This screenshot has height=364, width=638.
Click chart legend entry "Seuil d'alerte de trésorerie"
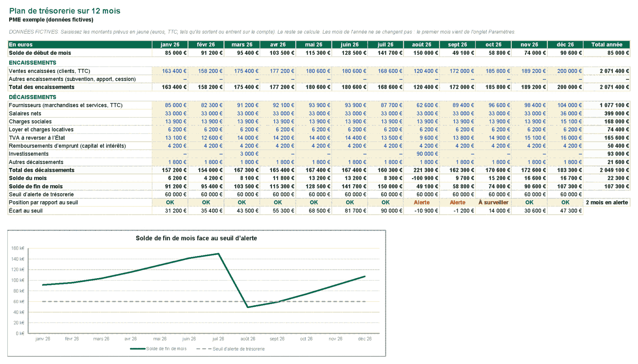(x=230, y=349)
